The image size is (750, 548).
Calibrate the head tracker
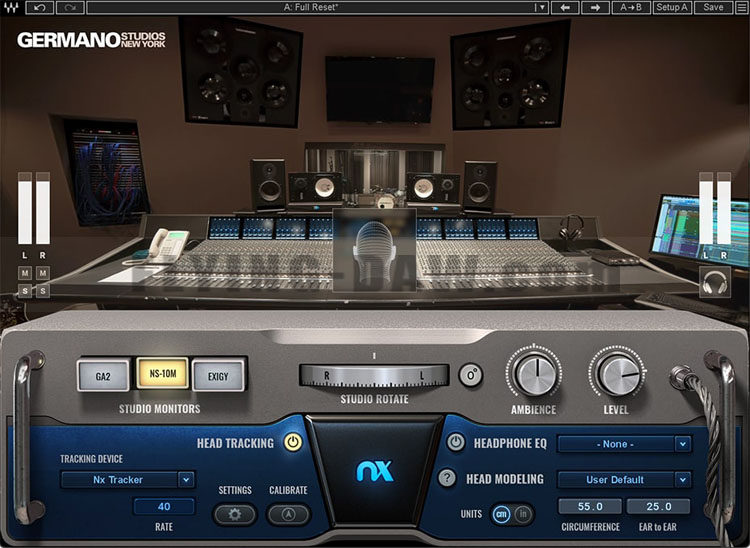coord(288,515)
